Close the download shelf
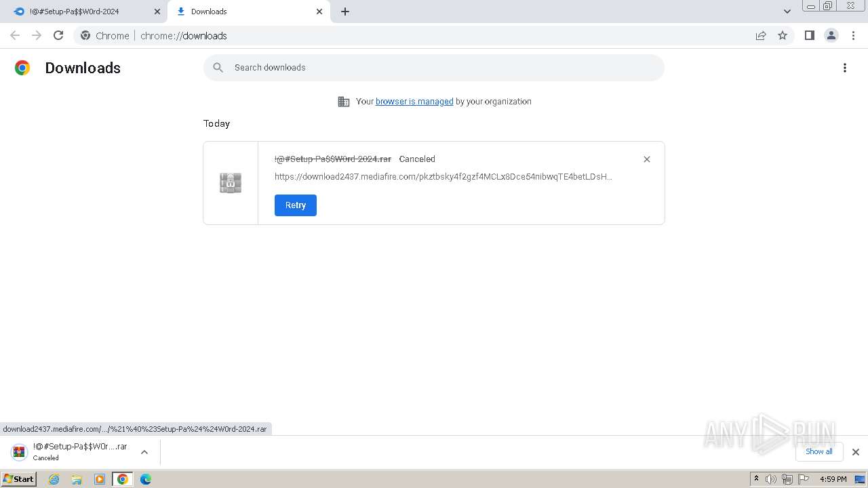Image resolution: width=868 pixels, height=488 pixels. tap(856, 452)
